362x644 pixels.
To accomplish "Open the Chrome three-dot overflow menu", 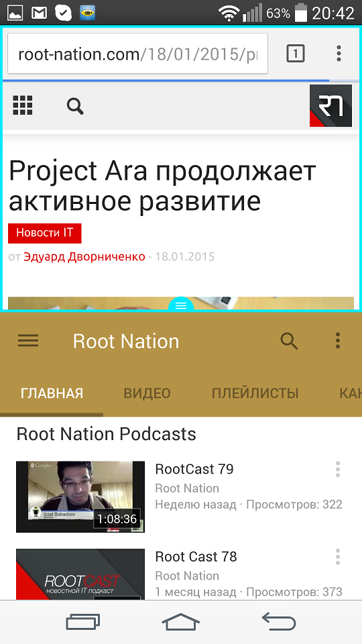I will pos(339,54).
